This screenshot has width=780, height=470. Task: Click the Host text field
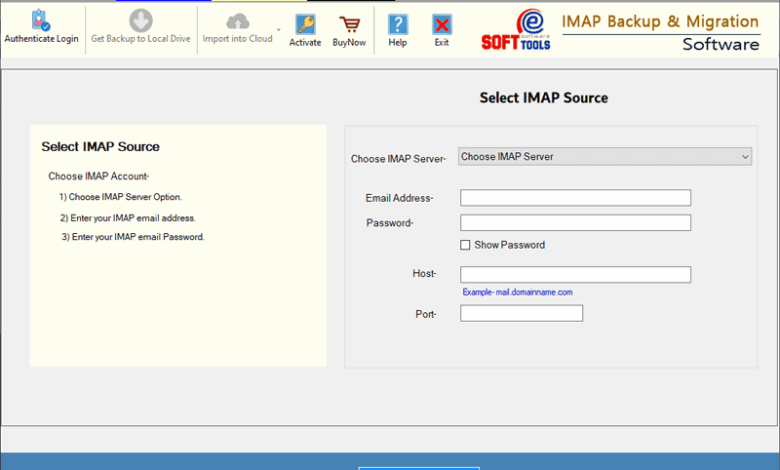coord(575,275)
